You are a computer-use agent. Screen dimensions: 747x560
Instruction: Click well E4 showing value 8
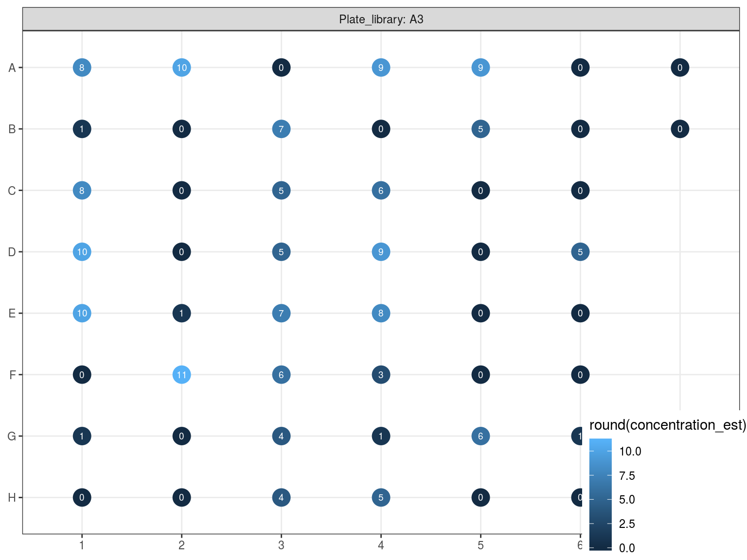pyautogui.click(x=381, y=314)
